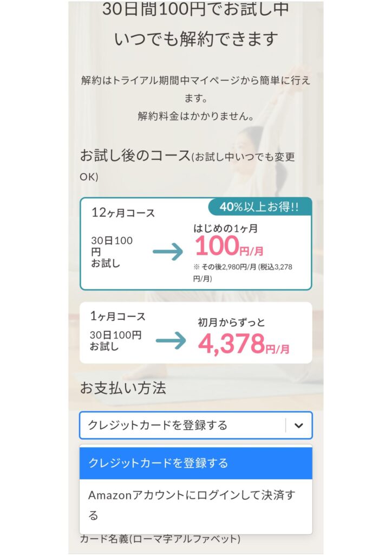Click the お試し後のコース heading
The width and height of the screenshot is (392, 555).
pyautogui.click(x=135, y=156)
